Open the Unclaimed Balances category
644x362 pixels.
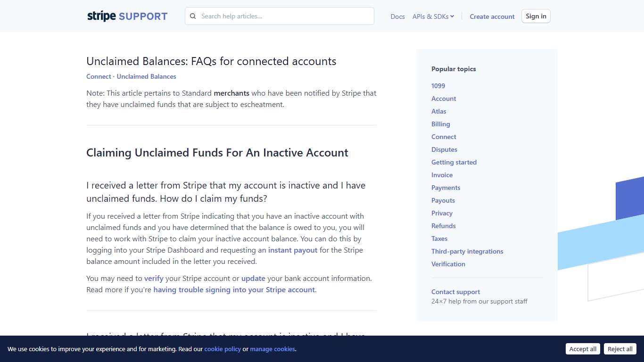pos(146,76)
